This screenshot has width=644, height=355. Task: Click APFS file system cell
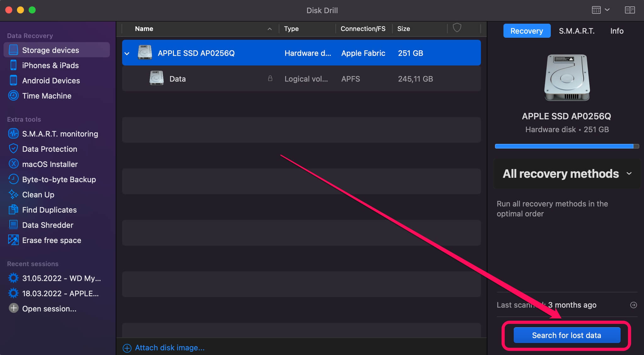coord(351,79)
